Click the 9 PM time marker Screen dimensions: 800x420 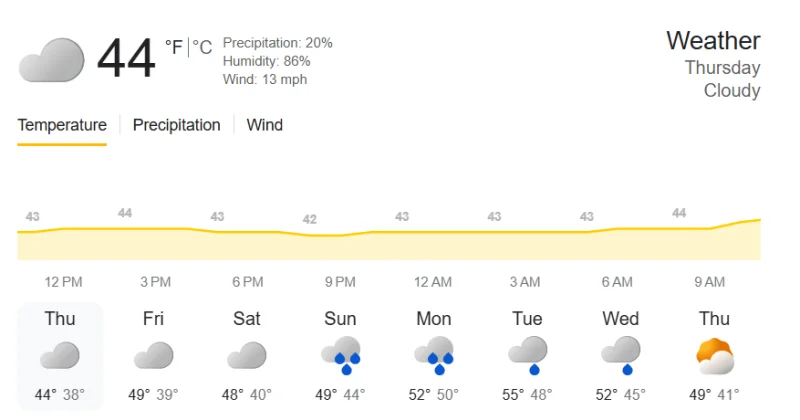point(340,282)
